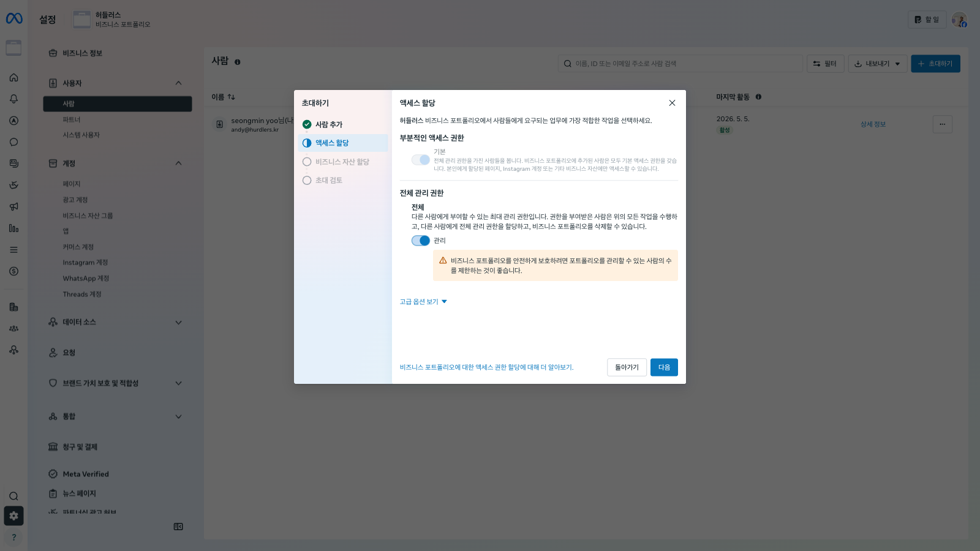The width and height of the screenshot is (980, 551).
Task: Open the access permissions 알아보기 link
Action: [486, 367]
